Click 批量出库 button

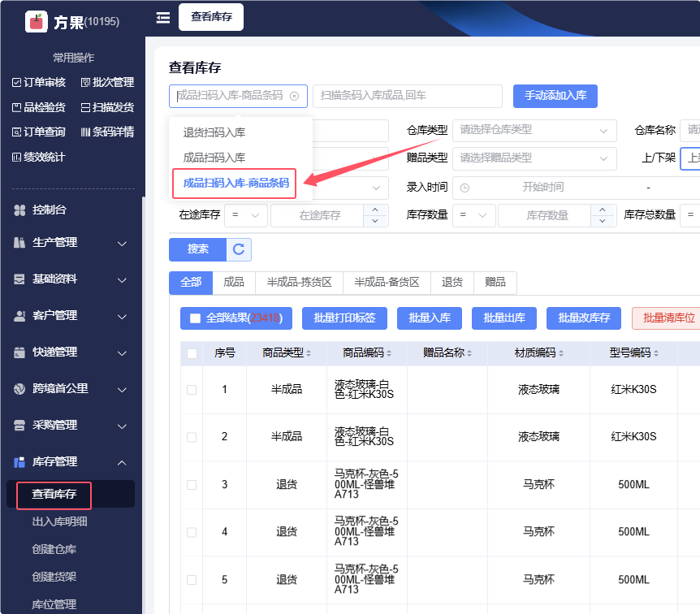pos(504,318)
